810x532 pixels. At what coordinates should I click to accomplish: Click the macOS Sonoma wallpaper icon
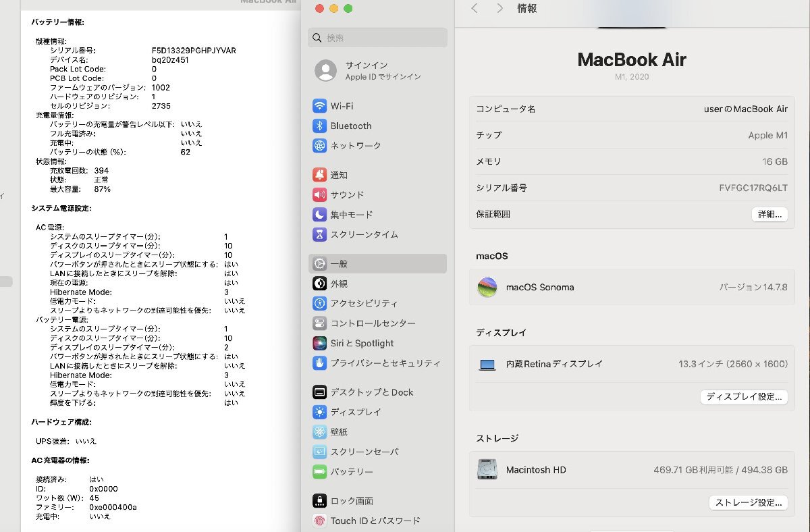click(487, 287)
